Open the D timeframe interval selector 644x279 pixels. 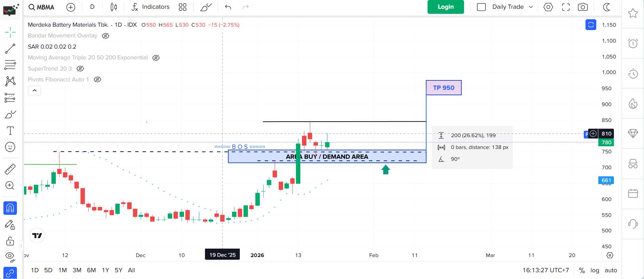92,7
